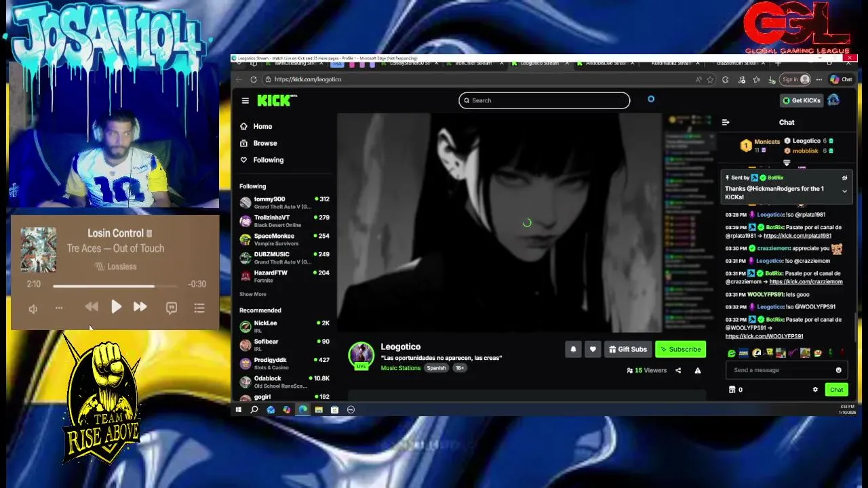The width and height of the screenshot is (868, 488).
Task: Play the Losin Control track
Action: [116, 307]
